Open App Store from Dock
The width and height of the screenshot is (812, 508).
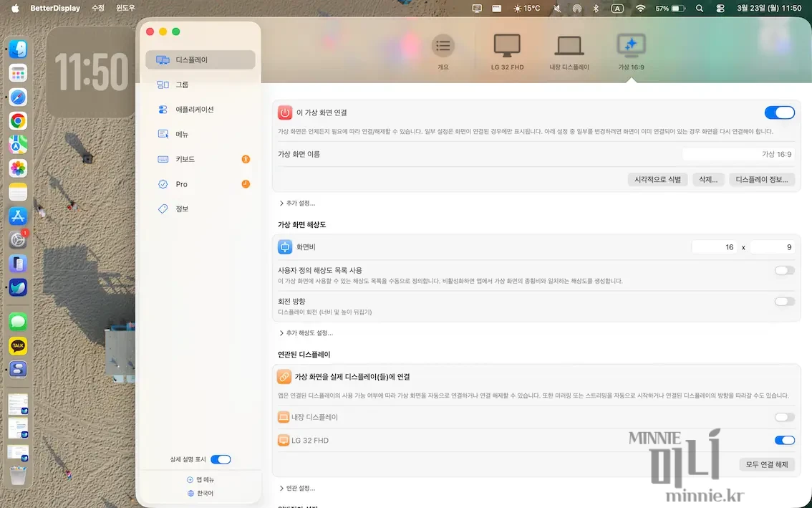[x=18, y=216]
